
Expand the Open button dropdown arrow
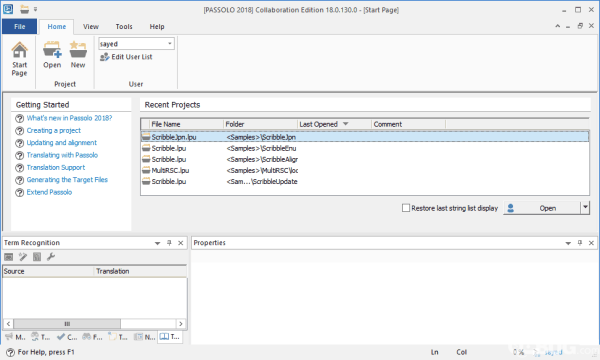585,208
